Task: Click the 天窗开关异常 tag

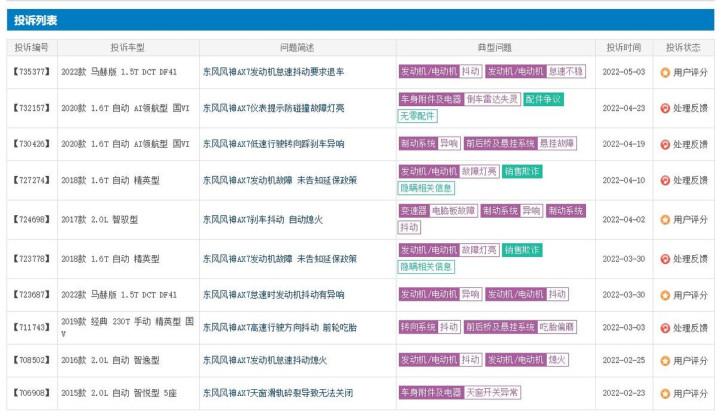Action: click(x=492, y=393)
